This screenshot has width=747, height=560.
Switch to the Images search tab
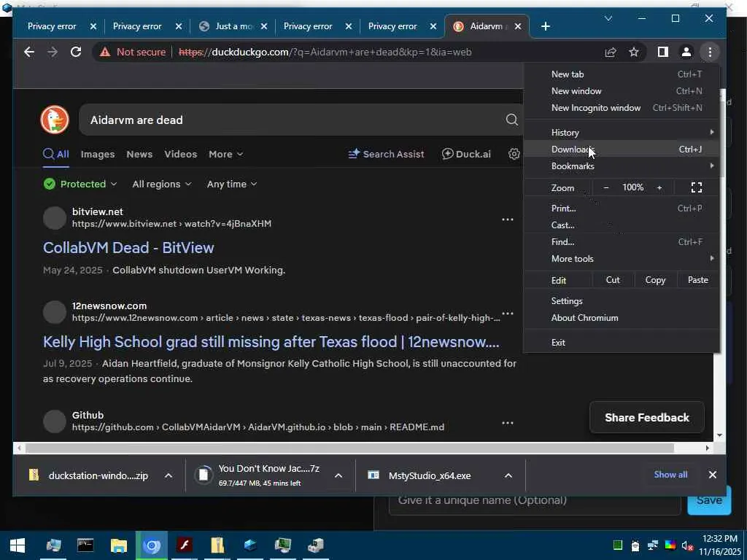(98, 154)
